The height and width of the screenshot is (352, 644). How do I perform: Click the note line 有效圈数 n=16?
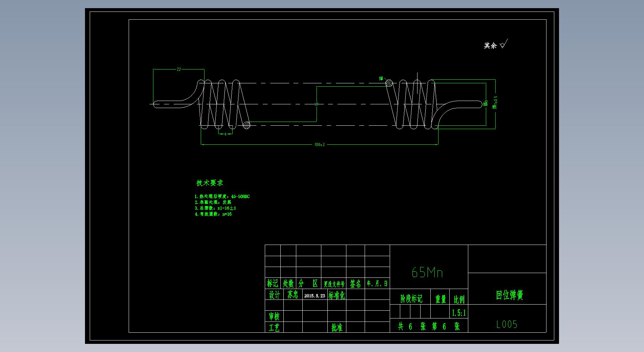click(213, 214)
